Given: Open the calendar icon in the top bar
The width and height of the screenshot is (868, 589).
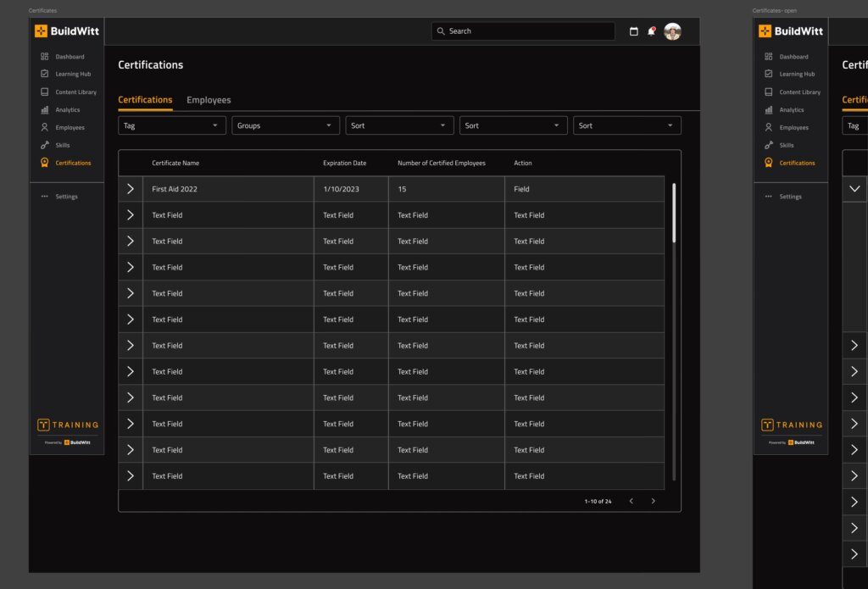Looking at the screenshot, I should pyautogui.click(x=634, y=31).
